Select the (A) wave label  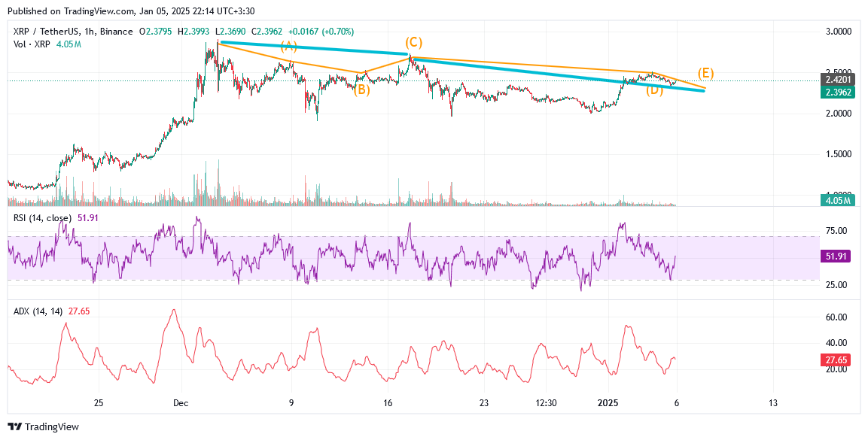pos(289,47)
